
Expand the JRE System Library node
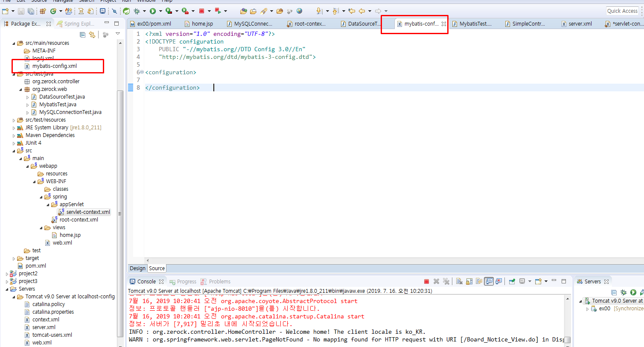pos(14,128)
